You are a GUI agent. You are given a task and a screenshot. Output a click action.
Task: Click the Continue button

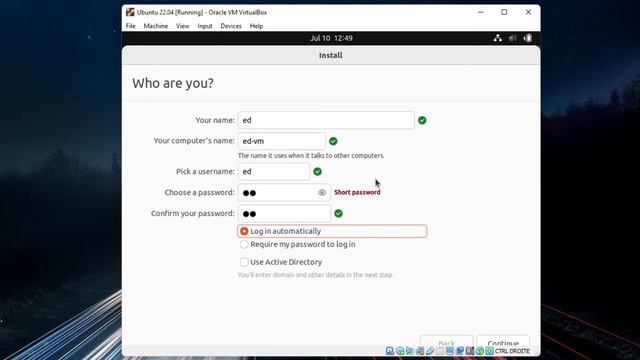pos(503,342)
